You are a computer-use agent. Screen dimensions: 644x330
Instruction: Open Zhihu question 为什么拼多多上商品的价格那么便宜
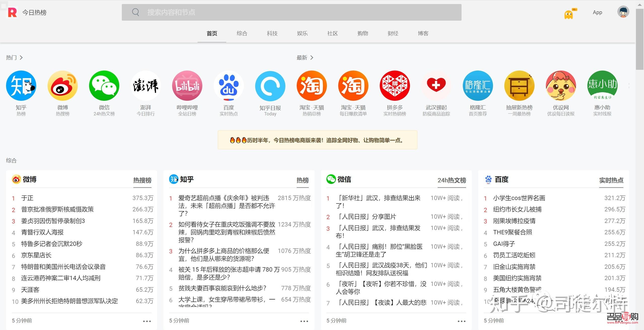[x=224, y=255]
